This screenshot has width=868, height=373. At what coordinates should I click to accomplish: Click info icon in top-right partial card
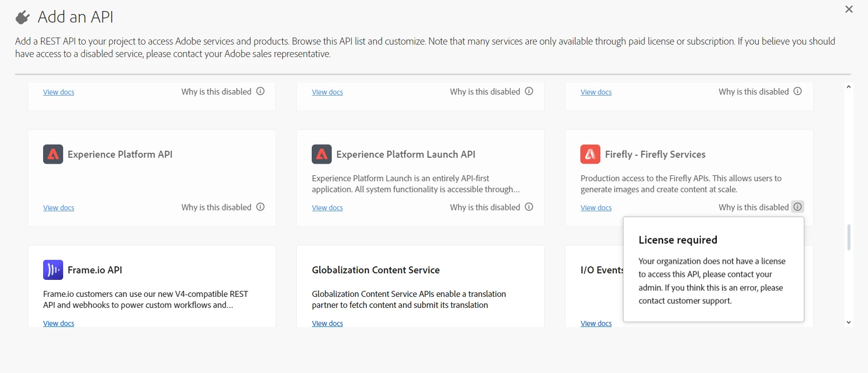(798, 91)
